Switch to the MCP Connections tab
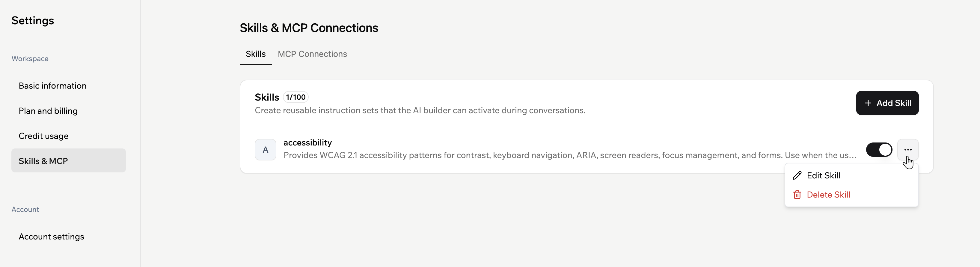 pyautogui.click(x=312, y=54)
